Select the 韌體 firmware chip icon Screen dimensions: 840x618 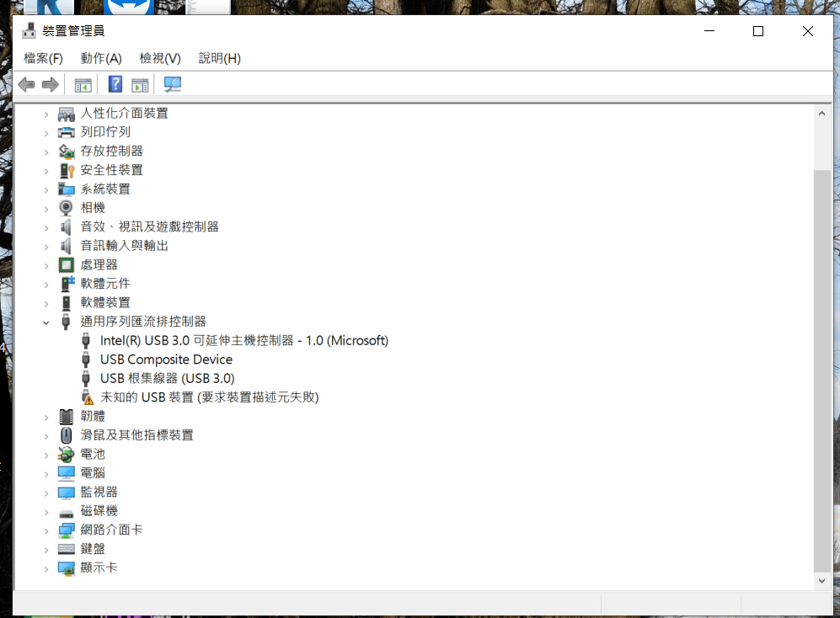pyautogui.click(x=66, y=417)
